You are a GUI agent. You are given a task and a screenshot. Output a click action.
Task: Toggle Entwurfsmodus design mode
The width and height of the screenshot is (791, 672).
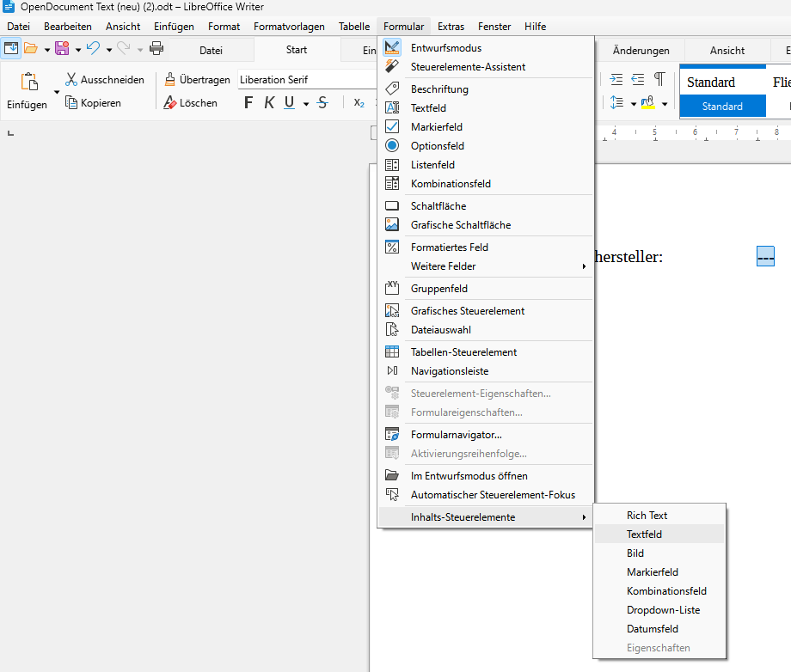click(x=445, y=48)
